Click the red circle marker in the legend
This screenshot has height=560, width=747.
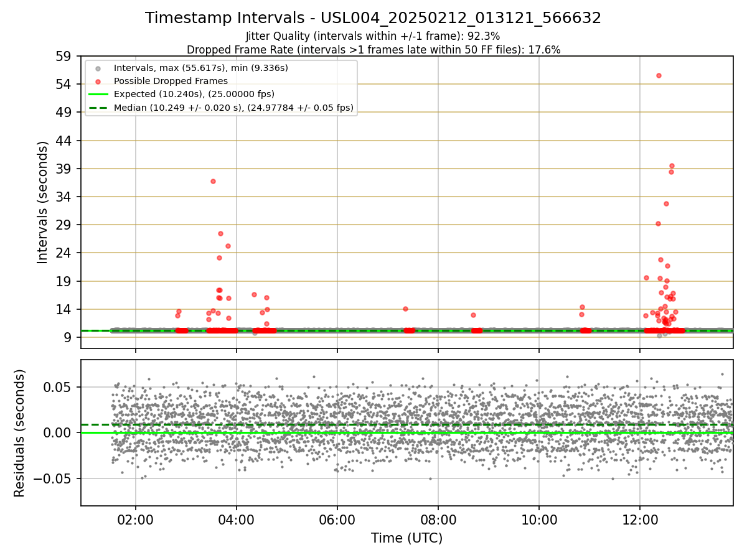98,81
